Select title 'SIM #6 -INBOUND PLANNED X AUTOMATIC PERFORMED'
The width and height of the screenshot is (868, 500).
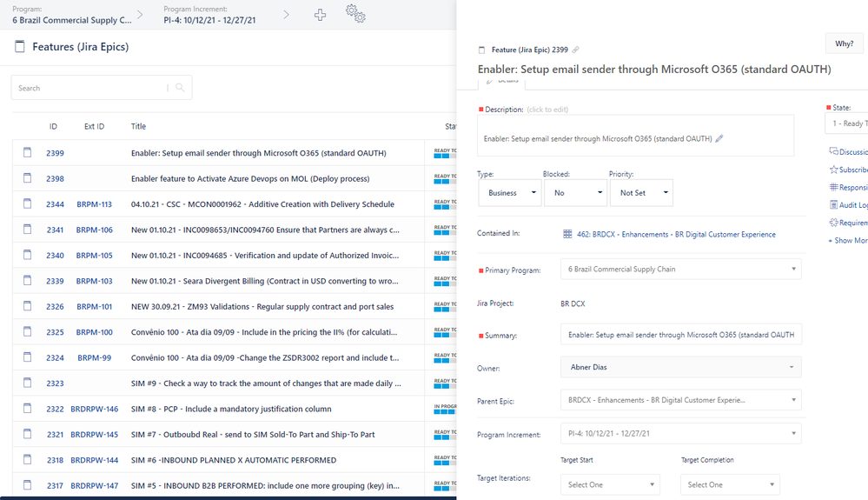click(234, 460)
